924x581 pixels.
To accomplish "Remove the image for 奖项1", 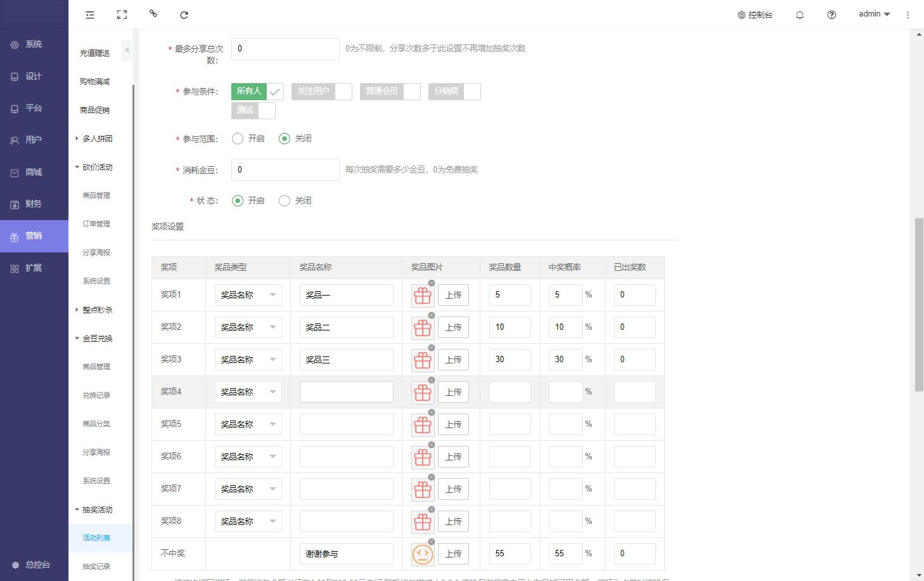I will (x=432, y=283).
